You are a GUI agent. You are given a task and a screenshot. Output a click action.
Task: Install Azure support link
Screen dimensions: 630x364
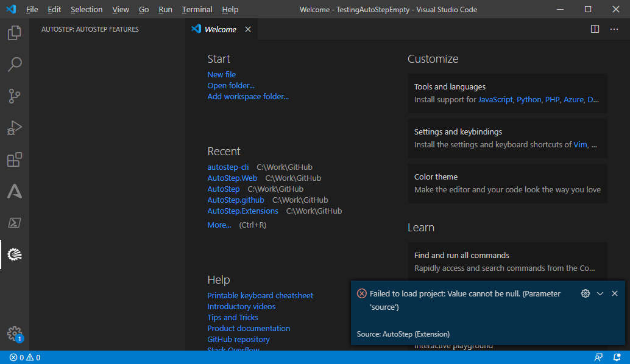pyautogui.click(x=573, y=100)
